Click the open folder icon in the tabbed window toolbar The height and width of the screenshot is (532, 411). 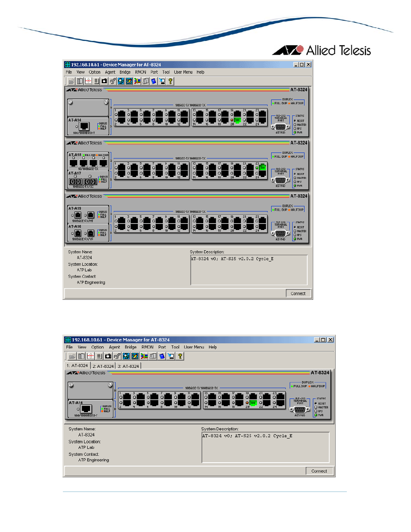(72, 356)
